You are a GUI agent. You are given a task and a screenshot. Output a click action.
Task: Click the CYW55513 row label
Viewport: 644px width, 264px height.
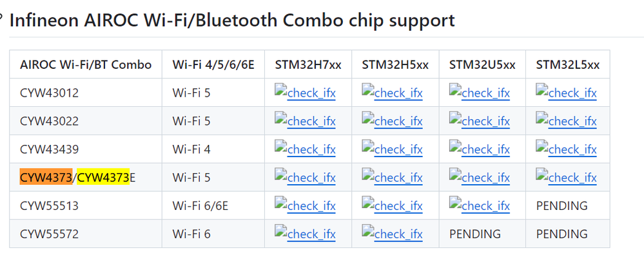[x=49, y=205]
